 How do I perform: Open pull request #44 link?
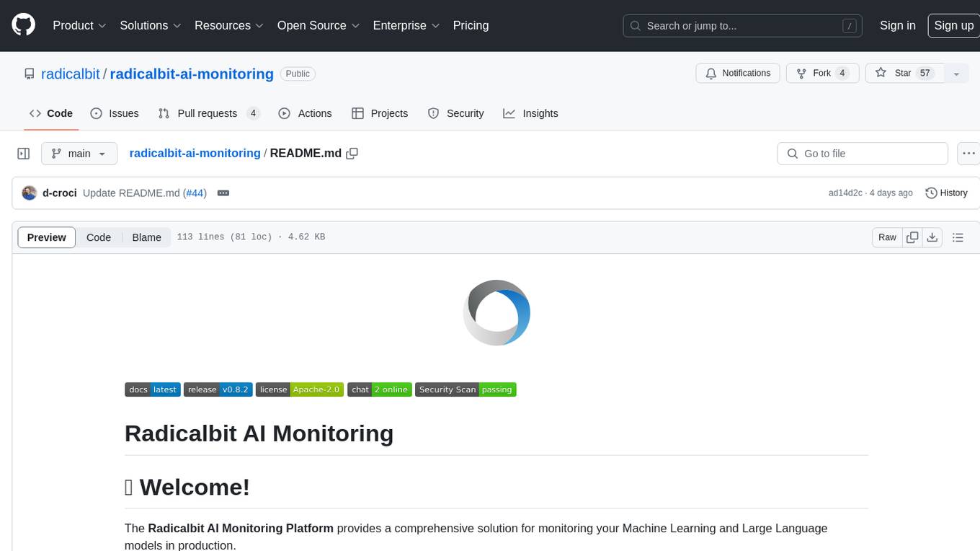point(195,193)
